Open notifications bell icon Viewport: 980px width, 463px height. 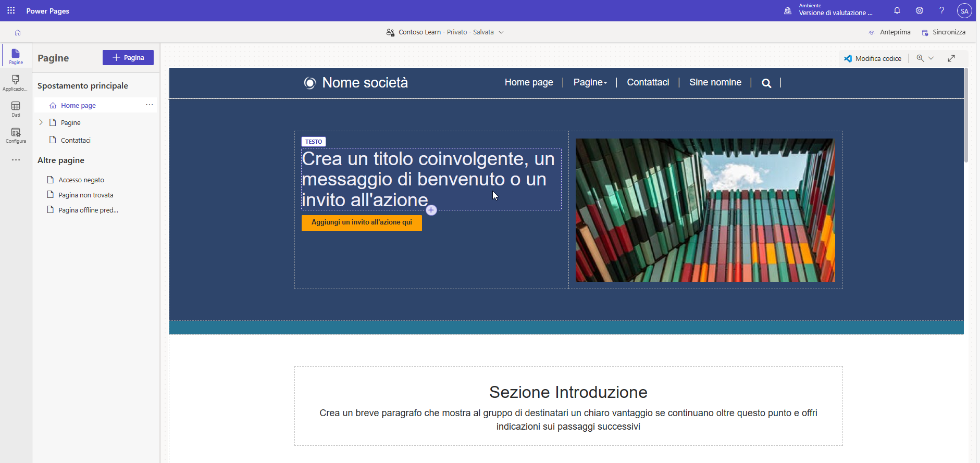pos(897,10)
